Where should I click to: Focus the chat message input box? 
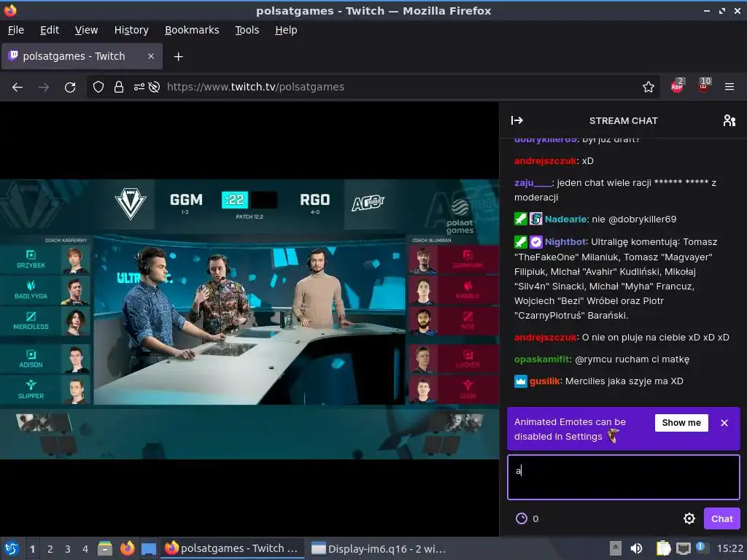click(x=624, y=477)
